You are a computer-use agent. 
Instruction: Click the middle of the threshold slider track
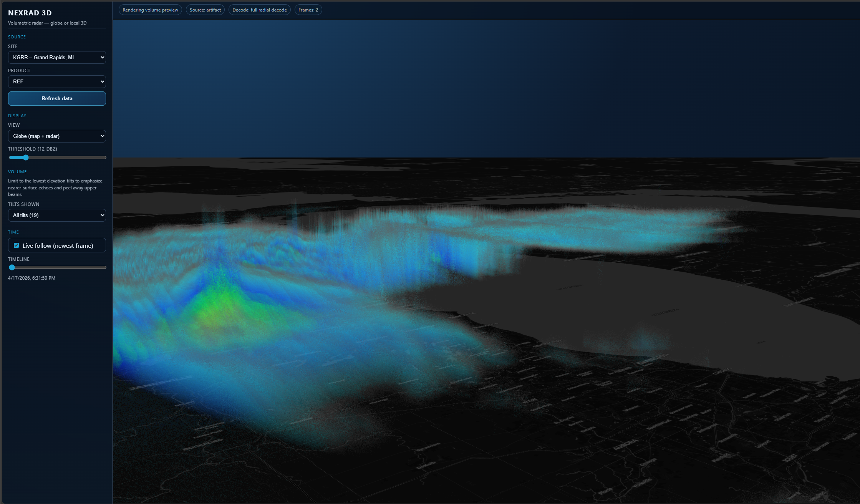(x=58, y=157)
